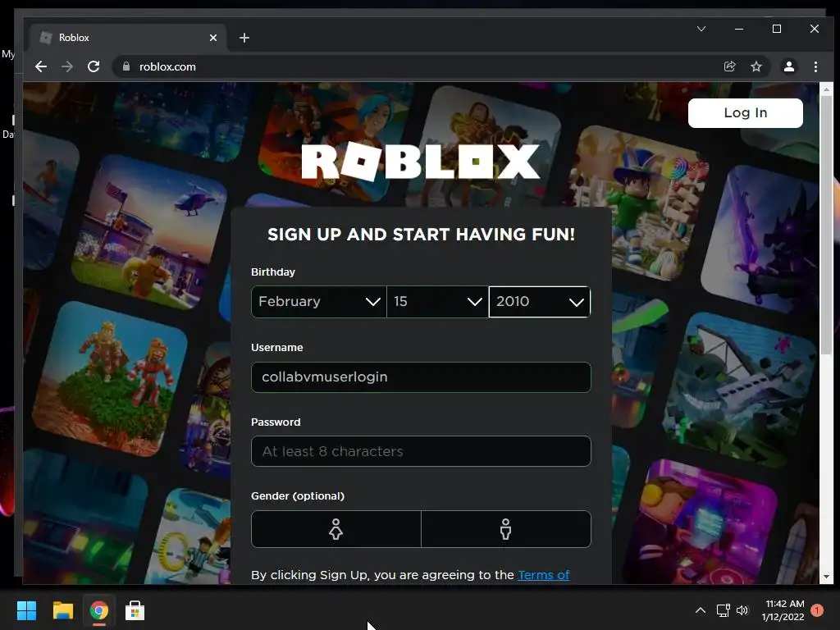Open the clock showing 11:42 AM
This screenshot has width=840, height=630.
click(783, 610)
